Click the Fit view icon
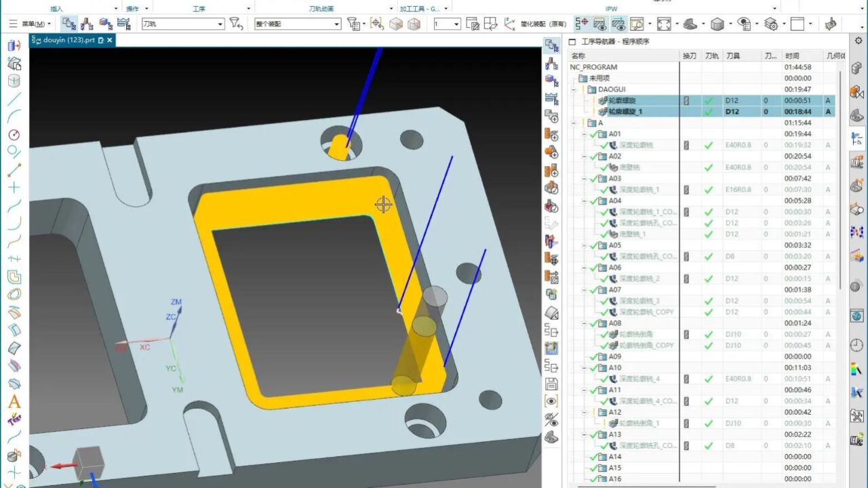868x488 pixels. [x=664, y=24]
